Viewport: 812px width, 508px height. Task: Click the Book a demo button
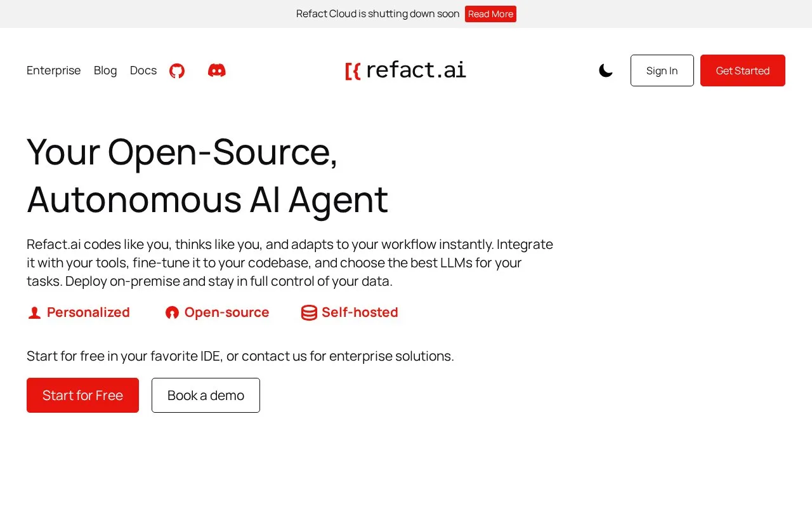pos(206,395)
